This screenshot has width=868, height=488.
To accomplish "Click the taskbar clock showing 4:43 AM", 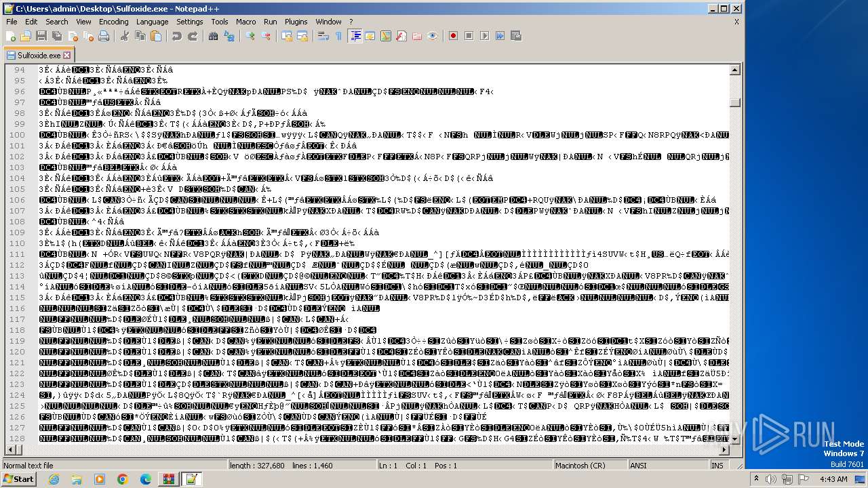I will coord(833,479).
